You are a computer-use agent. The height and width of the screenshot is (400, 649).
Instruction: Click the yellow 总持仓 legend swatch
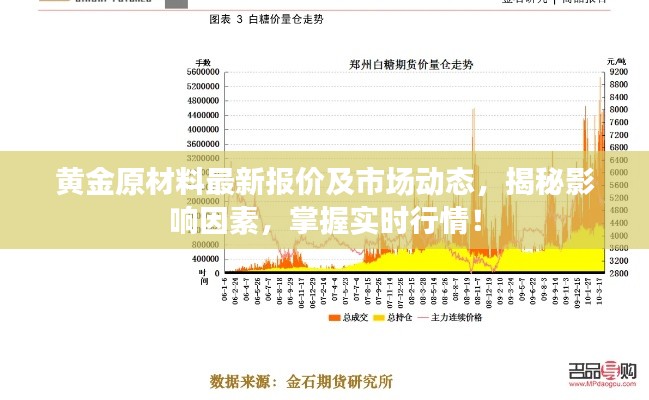click(379, 318)
